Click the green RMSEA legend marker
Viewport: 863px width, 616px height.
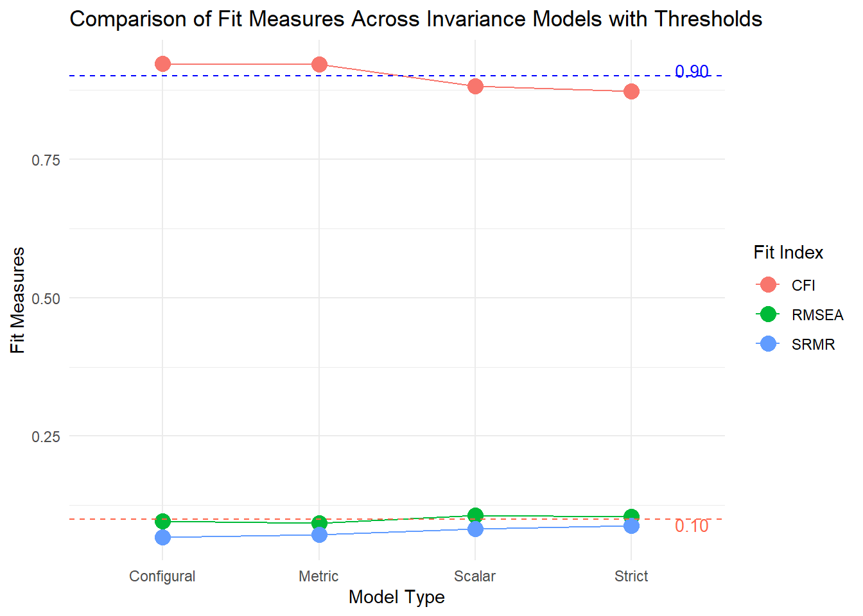[768, 314]
